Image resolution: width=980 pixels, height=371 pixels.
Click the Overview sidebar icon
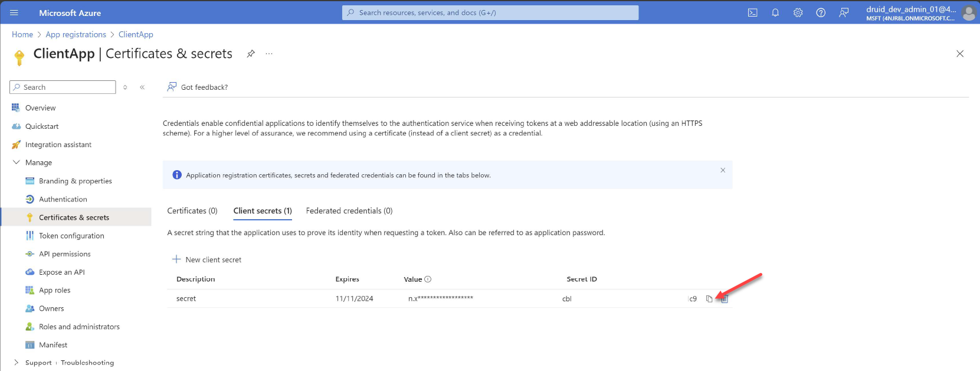(16, 108)
